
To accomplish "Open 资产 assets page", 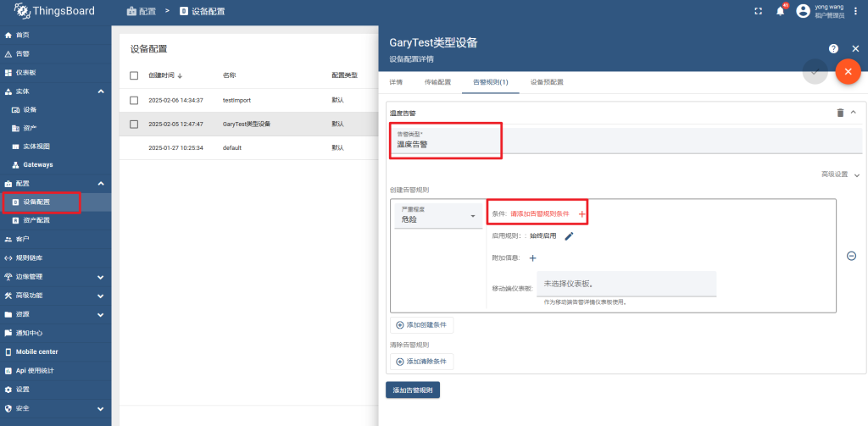I will pos(55,129).
